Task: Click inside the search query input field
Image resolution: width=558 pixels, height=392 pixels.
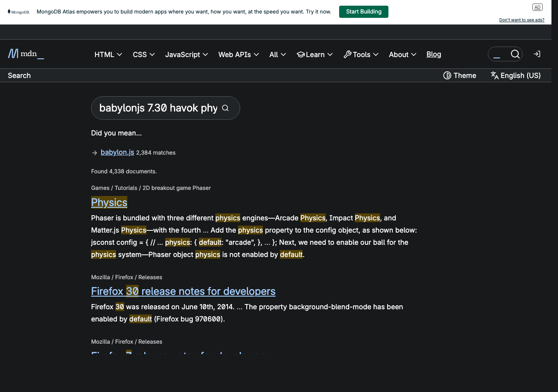Action: click(157, 108)
